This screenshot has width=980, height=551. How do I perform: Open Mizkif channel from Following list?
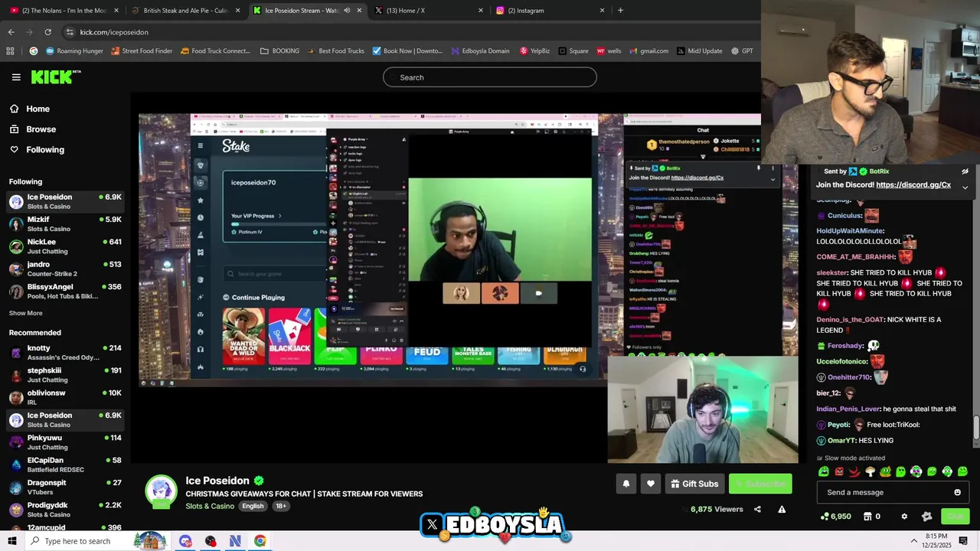click(x=64, y=224)
